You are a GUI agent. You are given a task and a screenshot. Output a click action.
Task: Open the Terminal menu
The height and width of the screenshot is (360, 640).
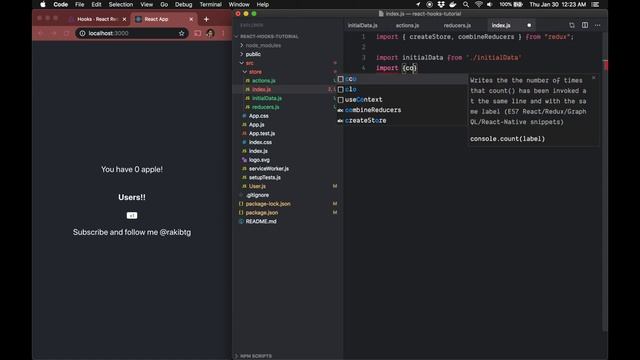[210, 4]
